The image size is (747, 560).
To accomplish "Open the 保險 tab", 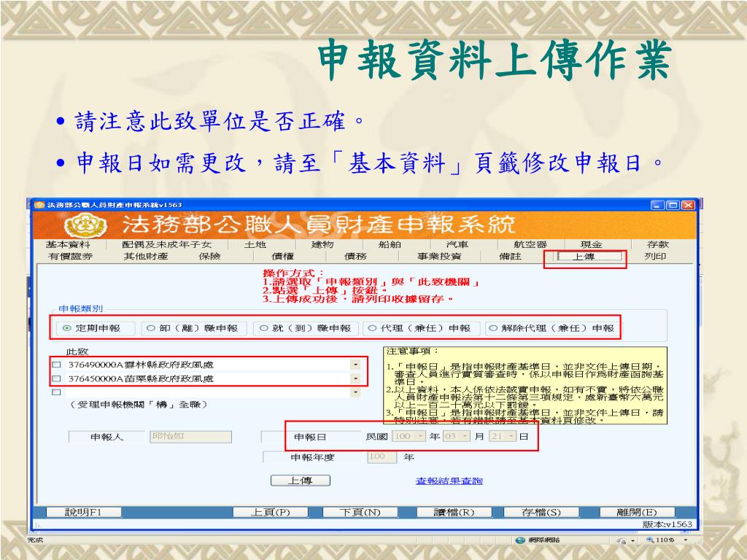I will pos(209,256).
